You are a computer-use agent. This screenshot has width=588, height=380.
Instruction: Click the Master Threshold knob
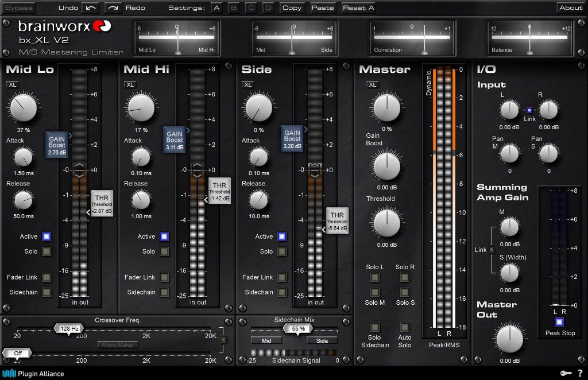coord(386,223)
